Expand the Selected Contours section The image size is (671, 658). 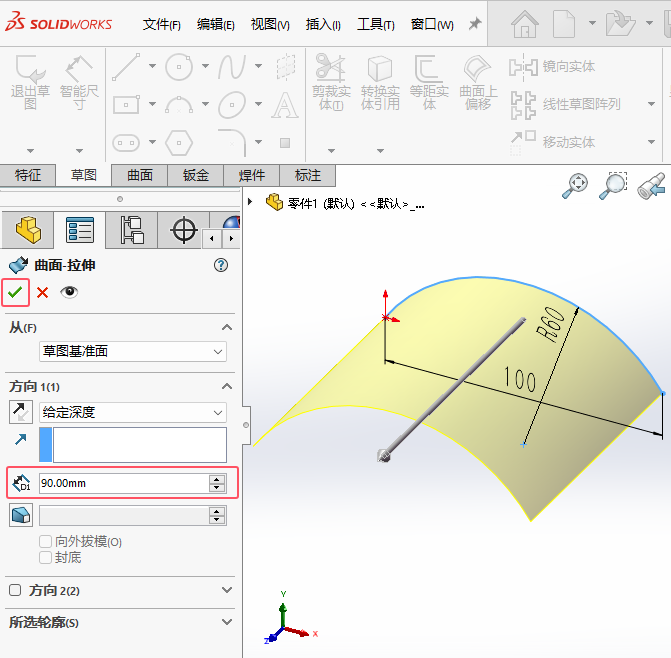pyautogui.click(x=227, y=622)
